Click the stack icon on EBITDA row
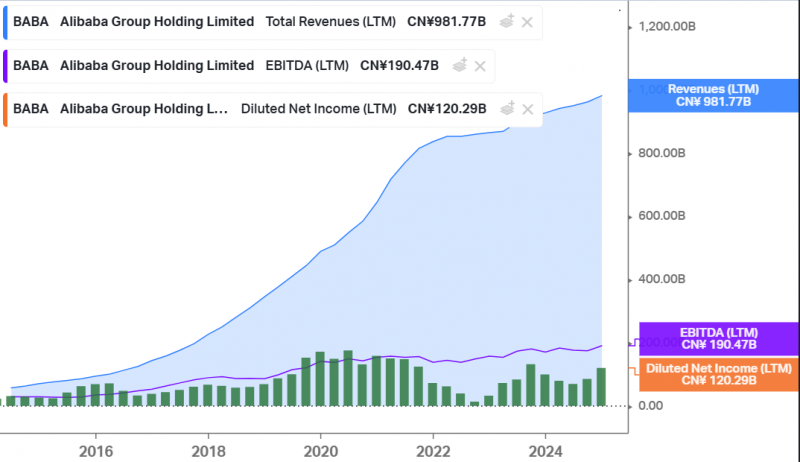 click(460, 65)
